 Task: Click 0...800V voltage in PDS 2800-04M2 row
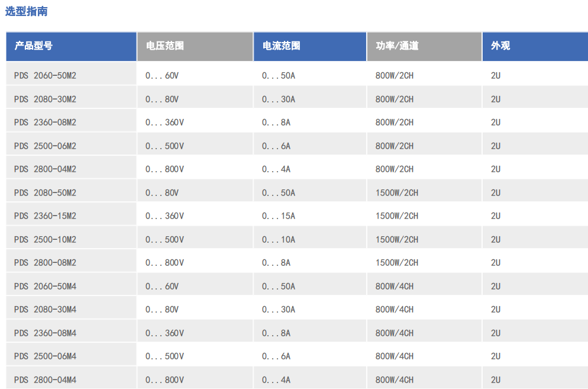pos(164,169)
